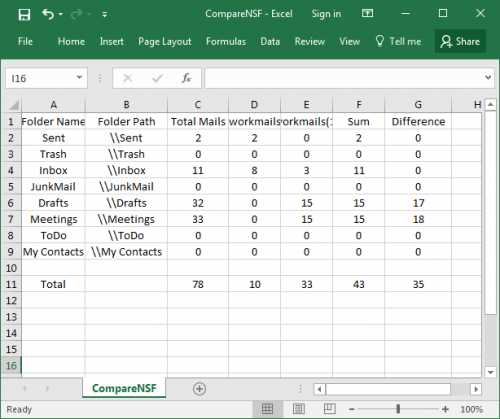Image resolution: width=500 pixels, height=419 pixels.
Task: Click horizontal scrollbar right arrow
Action: point(476,389)
